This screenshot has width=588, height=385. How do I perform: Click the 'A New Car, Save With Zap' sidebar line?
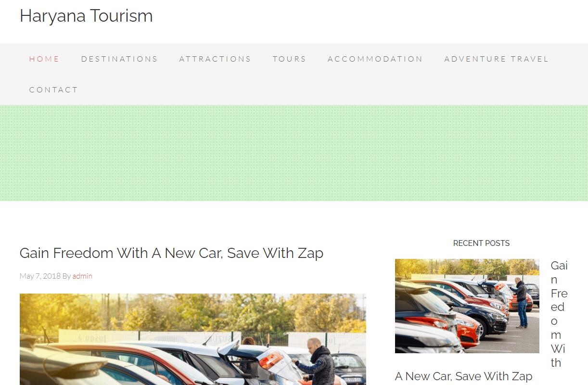coord(464,376)
